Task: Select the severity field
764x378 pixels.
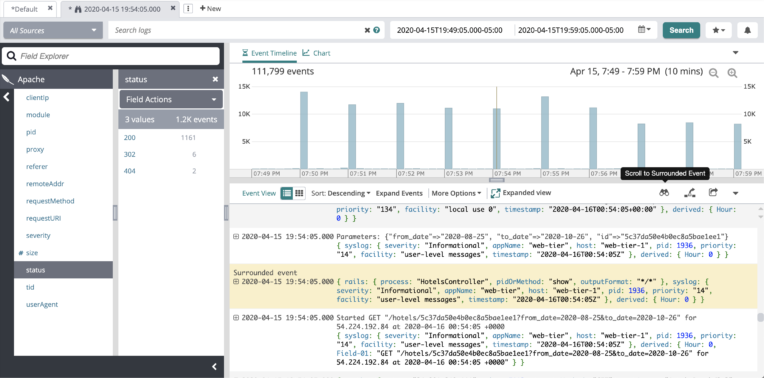Action: 38,235
